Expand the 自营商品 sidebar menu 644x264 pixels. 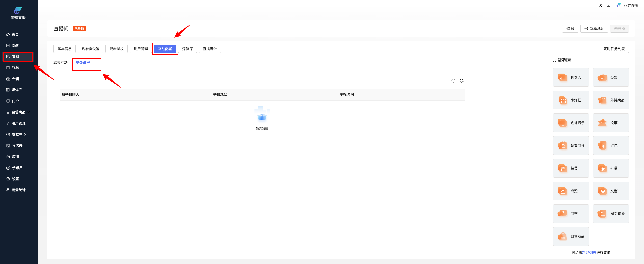tap(19, 112)
